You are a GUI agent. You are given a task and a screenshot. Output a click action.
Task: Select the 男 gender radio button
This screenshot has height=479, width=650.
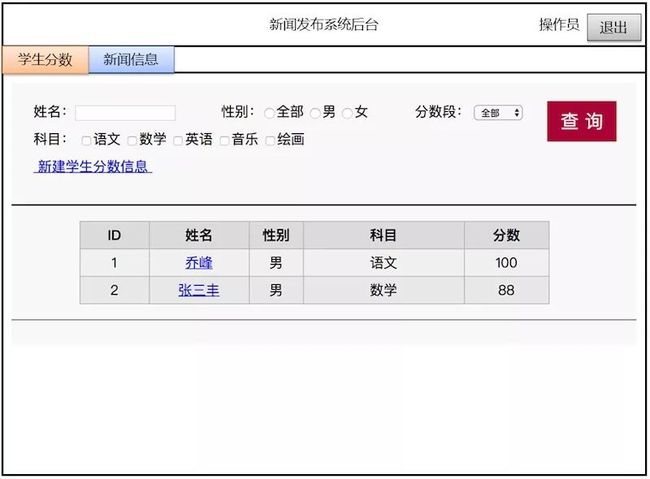[x=315, y=113]
